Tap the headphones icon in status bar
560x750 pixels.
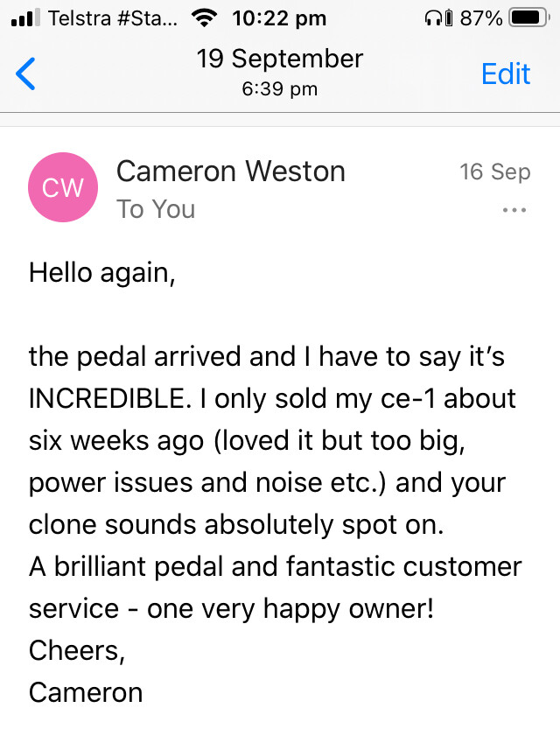[x=431, y=18]
